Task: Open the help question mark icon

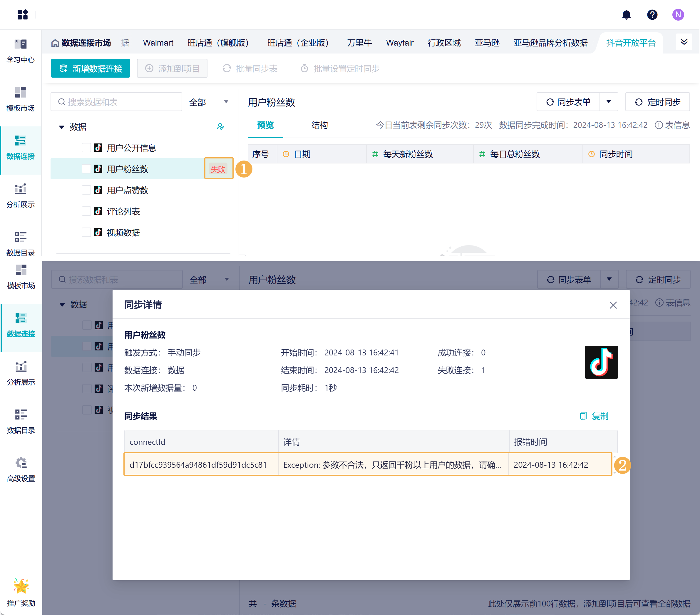Action: click(x=652, y=15)
